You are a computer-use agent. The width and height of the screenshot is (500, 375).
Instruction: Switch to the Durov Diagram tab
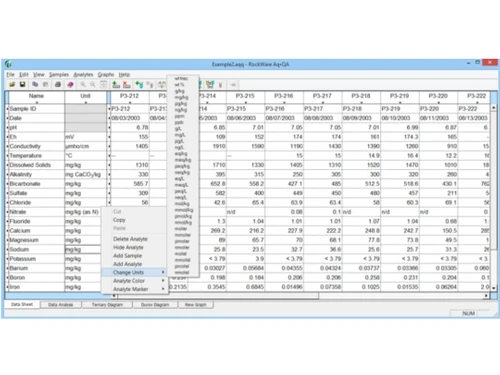click(155, 305)
